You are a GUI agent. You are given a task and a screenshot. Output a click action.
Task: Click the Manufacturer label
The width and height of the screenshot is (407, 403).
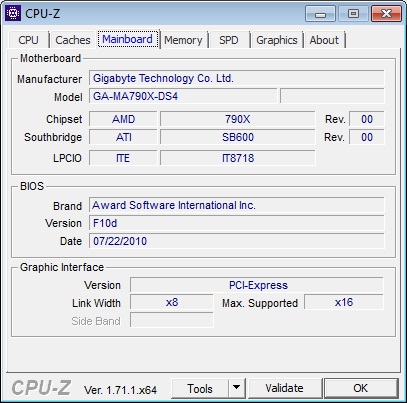[x=49, y=79]
